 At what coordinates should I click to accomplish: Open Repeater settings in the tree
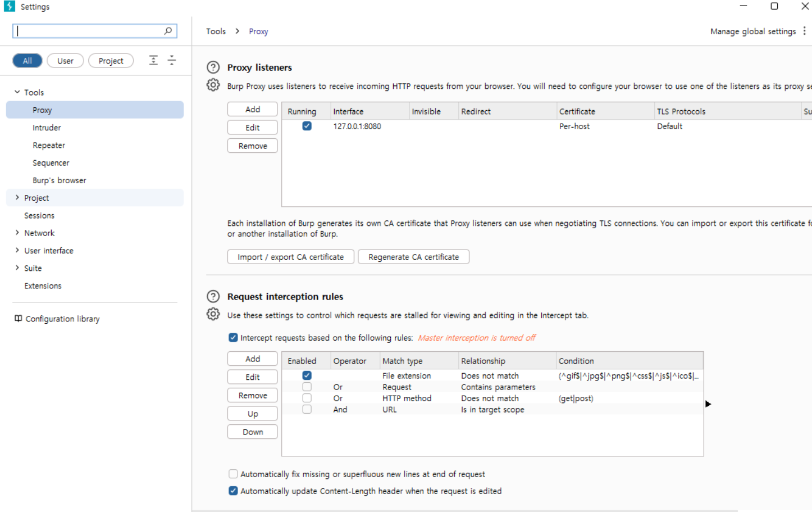pos(49,145)
